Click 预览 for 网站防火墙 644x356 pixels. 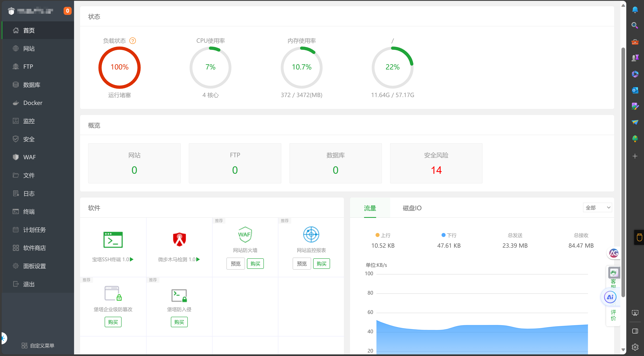(x=235, y=264)
